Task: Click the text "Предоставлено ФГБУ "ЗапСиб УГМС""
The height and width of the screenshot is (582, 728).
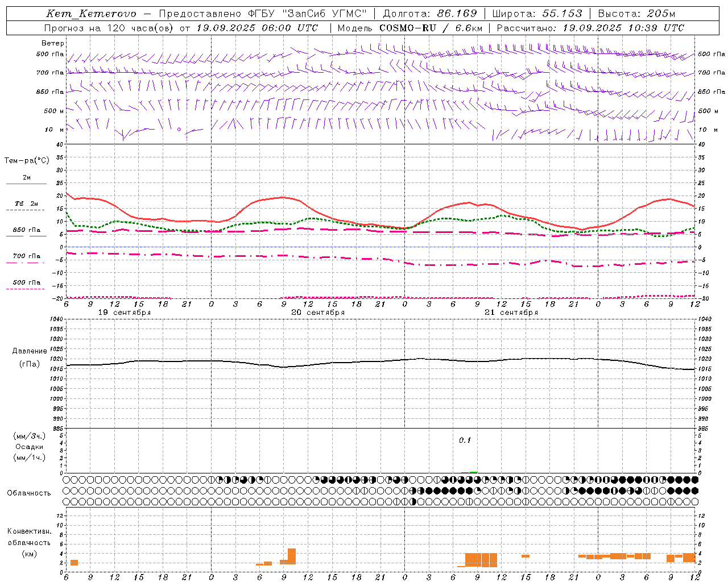Action: pyautogui.click(x=263, y=14)
